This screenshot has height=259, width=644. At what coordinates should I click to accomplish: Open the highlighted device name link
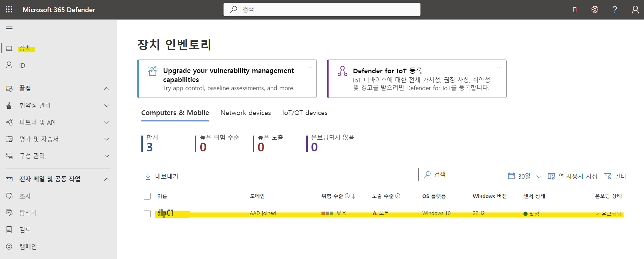pyautogui.click(x=165, y=213)
